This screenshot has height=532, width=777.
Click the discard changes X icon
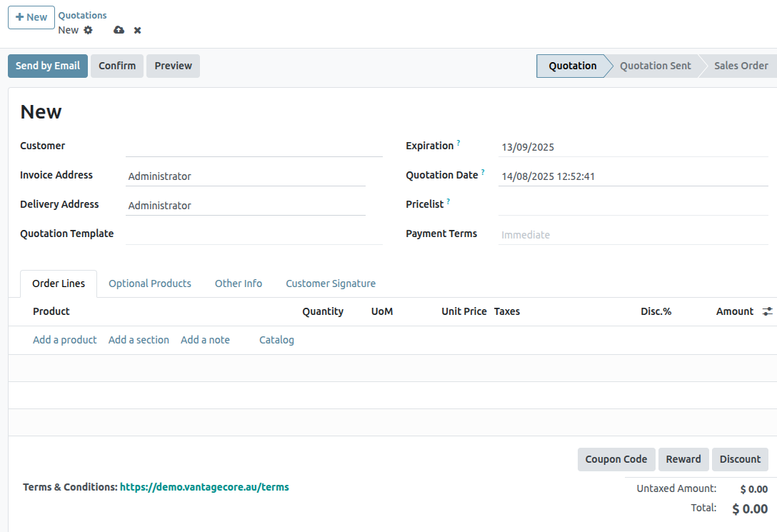click(138, 30)
